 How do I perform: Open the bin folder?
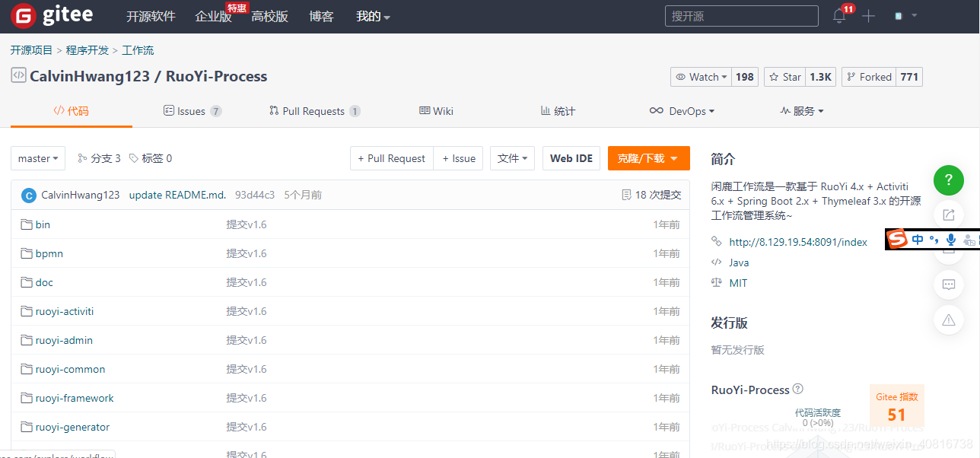[x=43, y=224]
